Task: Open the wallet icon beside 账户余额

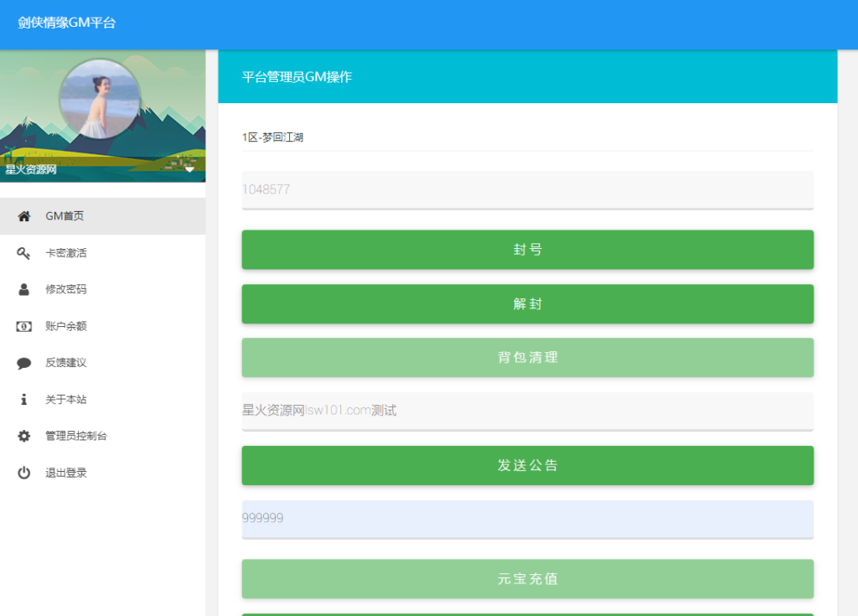Action: click(x=23, y=326)
